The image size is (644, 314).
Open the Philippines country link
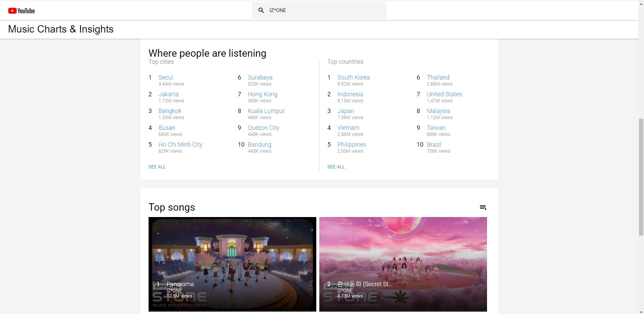352,145
